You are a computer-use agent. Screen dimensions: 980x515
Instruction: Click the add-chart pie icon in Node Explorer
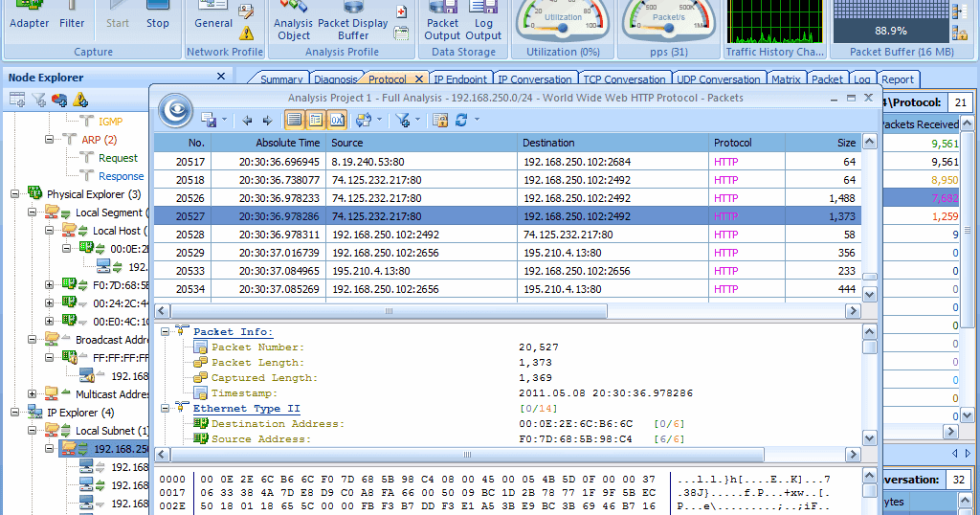tap(59, 100)
